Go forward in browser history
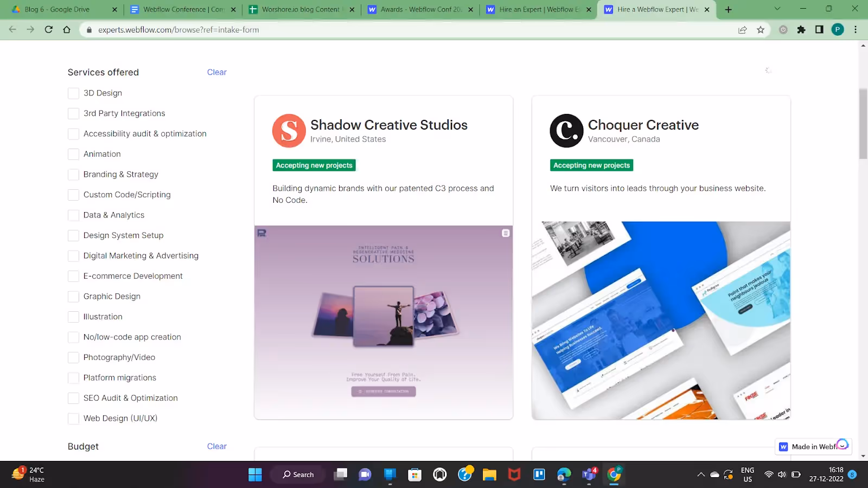868x488 pixels. pyautogui.click(x=30, y=30)
